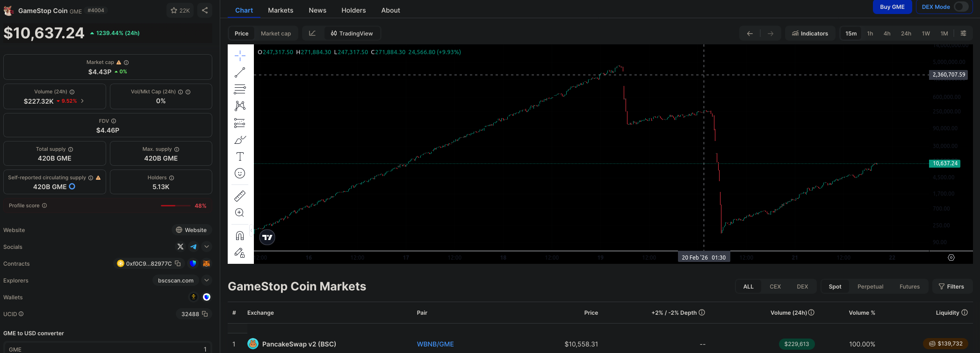980x353 pixels.
Task: Lock all drawing tools
Action: [240, 253]
